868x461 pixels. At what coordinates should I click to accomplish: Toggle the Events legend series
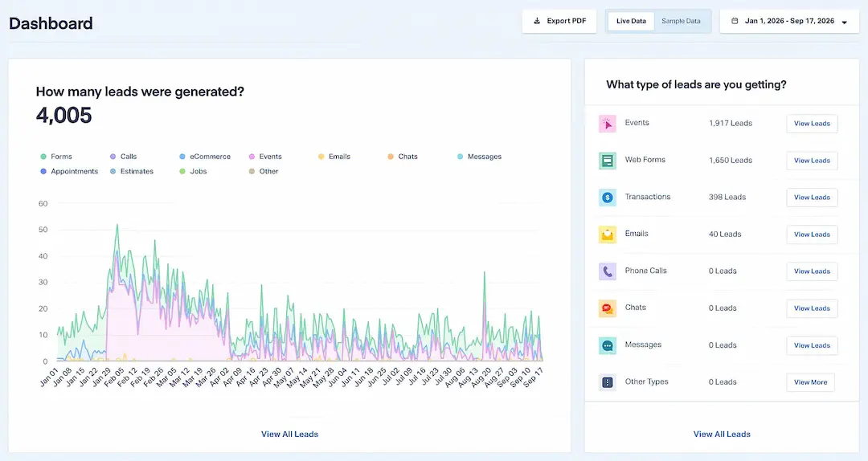click(265, 157)
